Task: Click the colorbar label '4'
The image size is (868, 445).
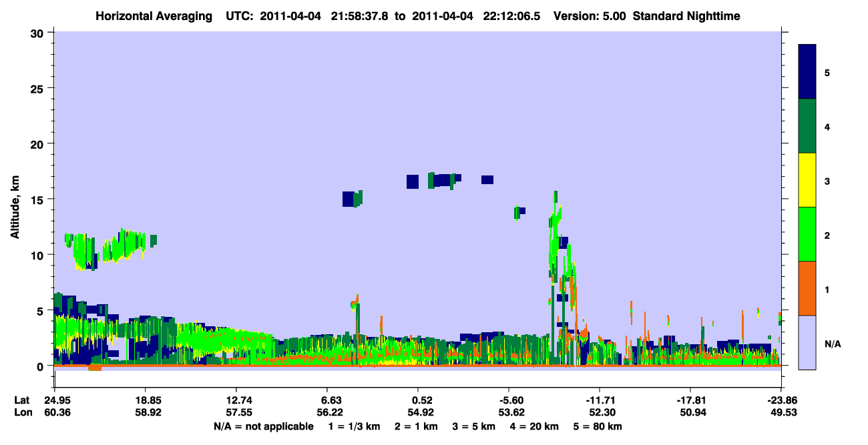Action: [827, 126]
